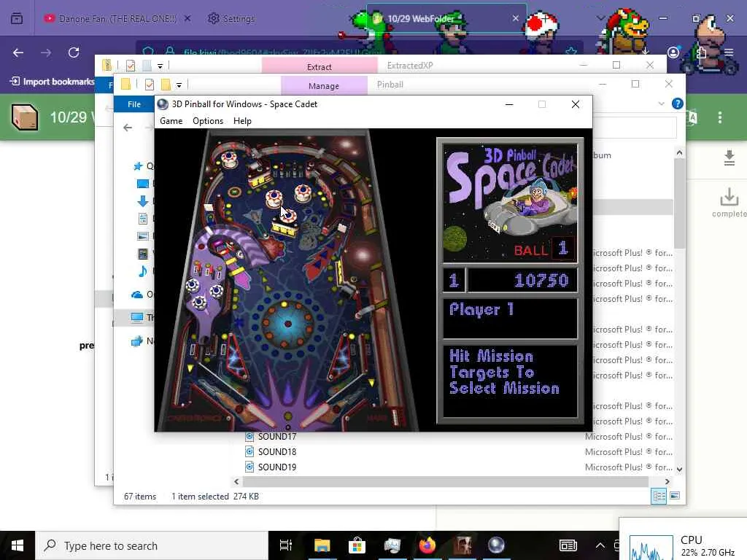Select the Extract tab in the ExtractedXP window
The image size is (747, 560).
click(x=320, y=66)
